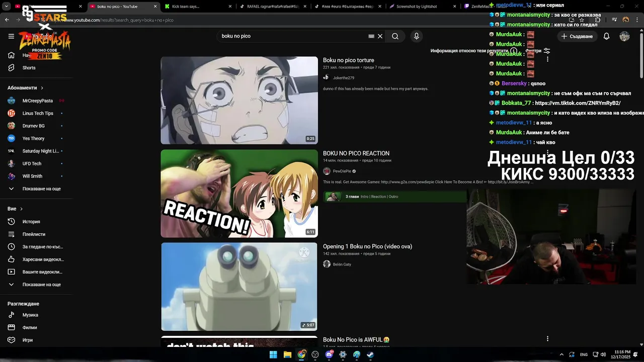Open the account avatar menu
Image resolution: width=644 pixels, height=362 pixels.
(x=624, y=36)
